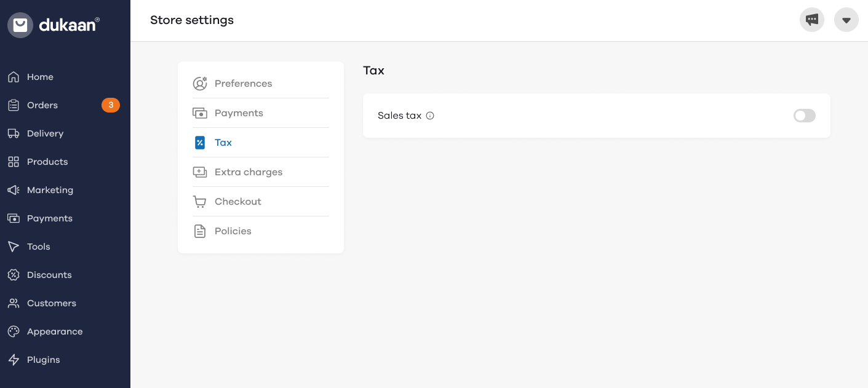The width and height of the screenshot is (868, 388).
Task: Click the Tax section heading
Action: [373, 70]
